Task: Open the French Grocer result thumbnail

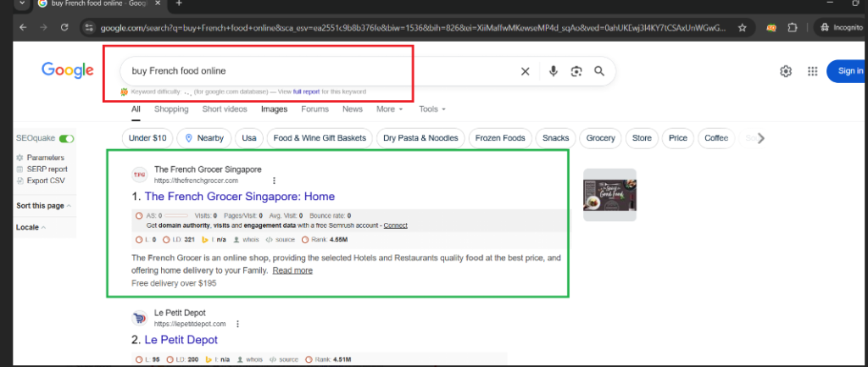Action: [609, 195]
